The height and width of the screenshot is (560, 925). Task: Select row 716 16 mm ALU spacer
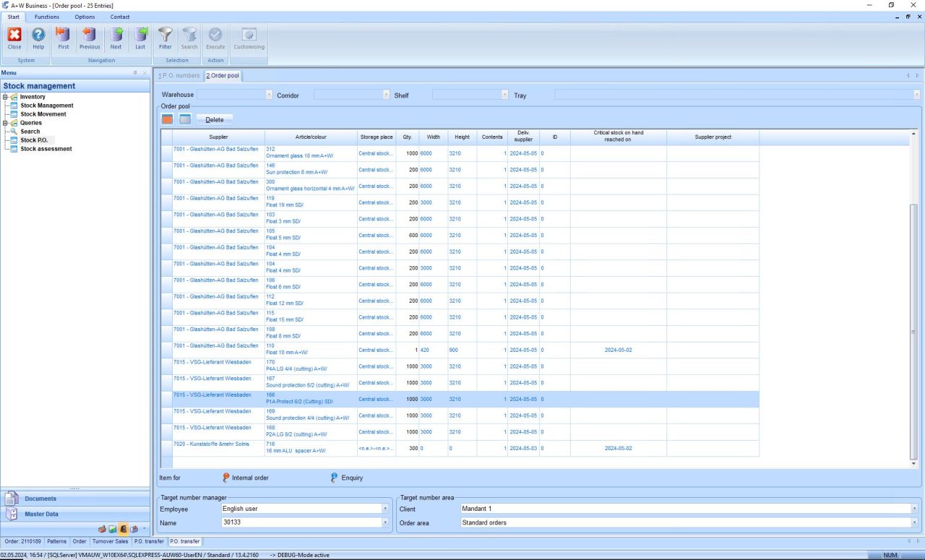pyautogui.click(x=460, y=448)
